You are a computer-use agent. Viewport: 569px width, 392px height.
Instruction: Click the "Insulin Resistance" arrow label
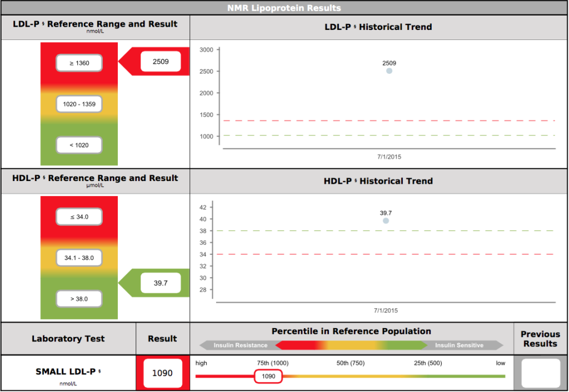pyautogui.click(x=240, y=345)
